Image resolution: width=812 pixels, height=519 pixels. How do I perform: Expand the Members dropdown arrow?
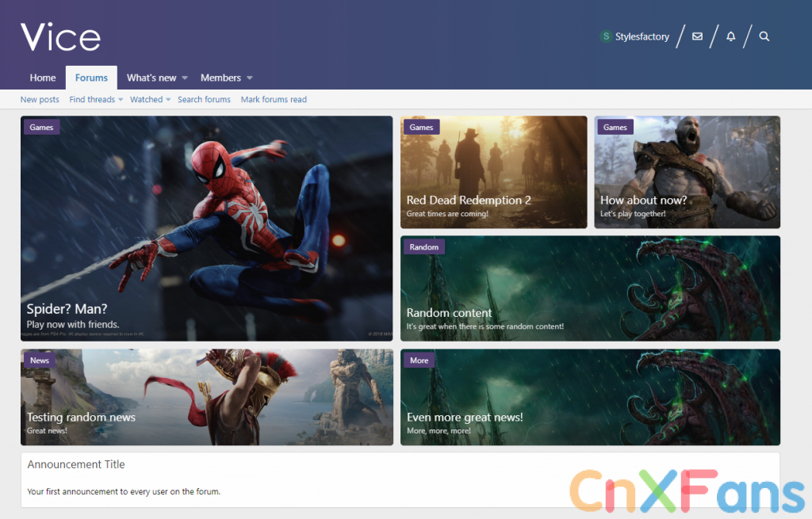pyautogui.click(x=250, y=78)
